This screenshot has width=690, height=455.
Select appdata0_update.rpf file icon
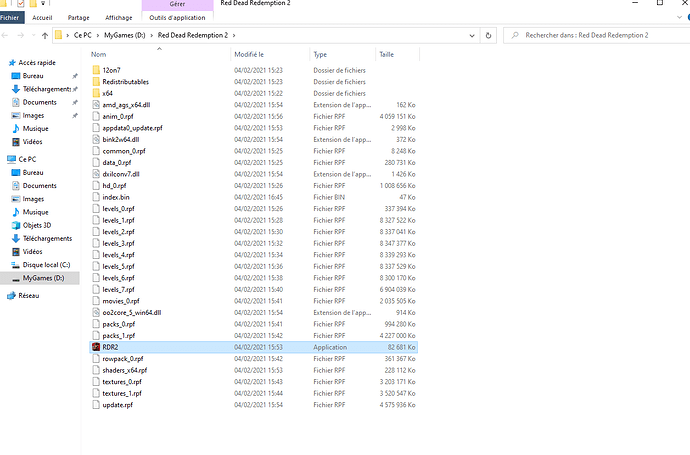(x=96, y=128)
